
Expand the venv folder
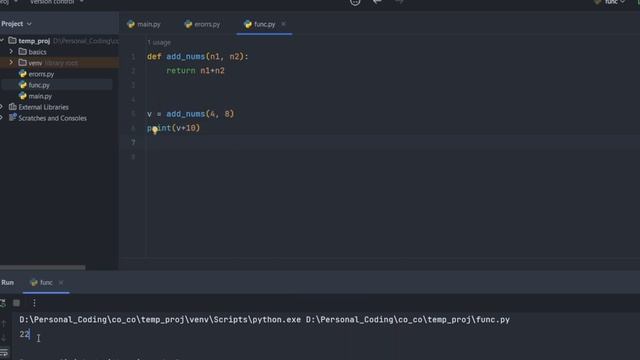[11, 62]
